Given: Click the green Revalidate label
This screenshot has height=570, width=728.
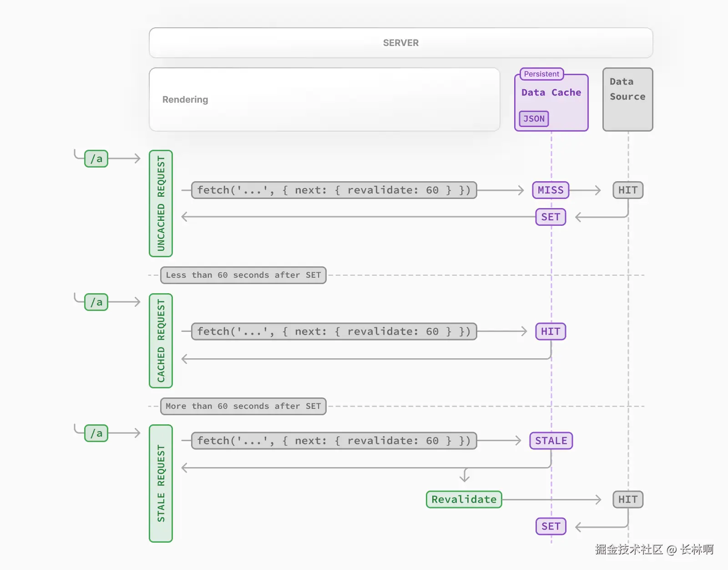Looking at the screenshot, I should coord(464,499).
